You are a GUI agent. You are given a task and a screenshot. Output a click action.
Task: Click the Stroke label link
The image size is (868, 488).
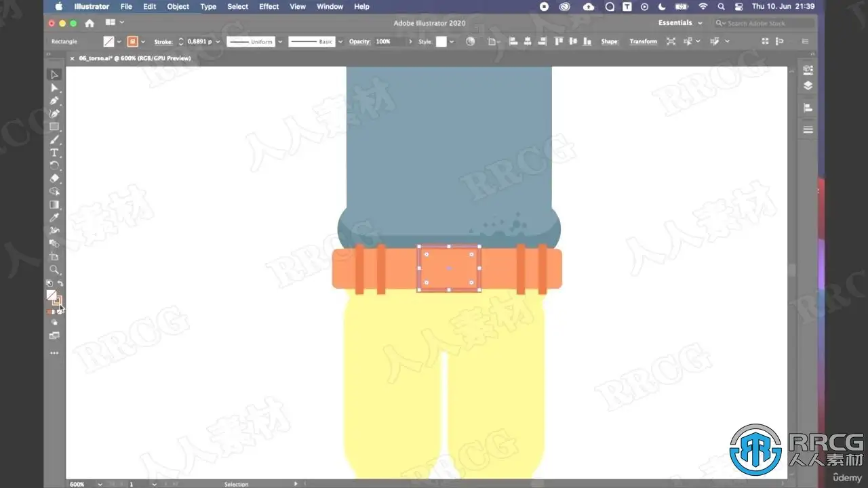[163, 41]
